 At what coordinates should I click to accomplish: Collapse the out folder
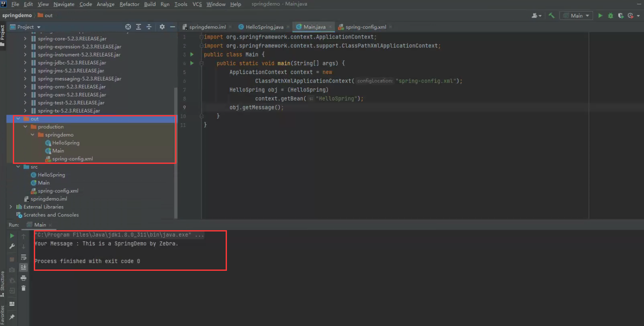(x=18, y=119)
